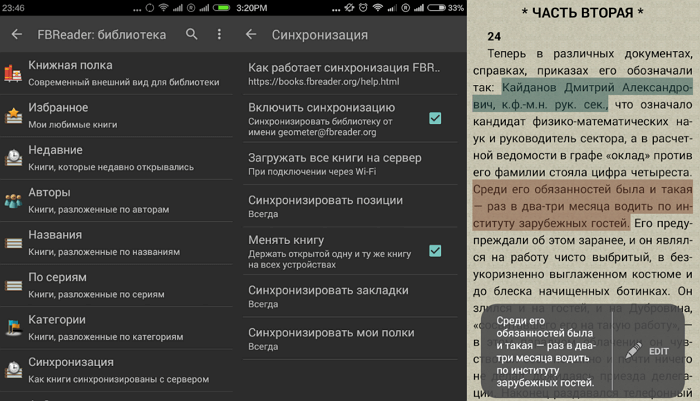700x401 pixels.
Task: Open Синхронизировать мои полки option list
Action: coord(330,338)
